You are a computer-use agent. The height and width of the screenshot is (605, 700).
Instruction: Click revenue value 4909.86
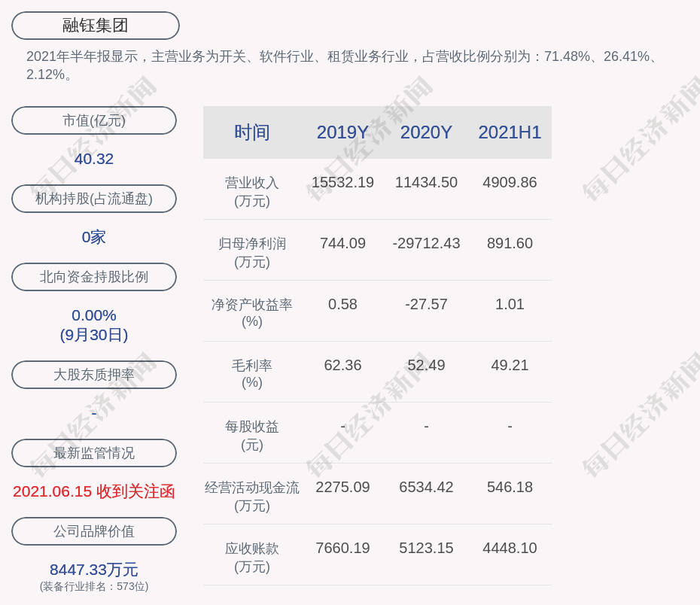510,183
